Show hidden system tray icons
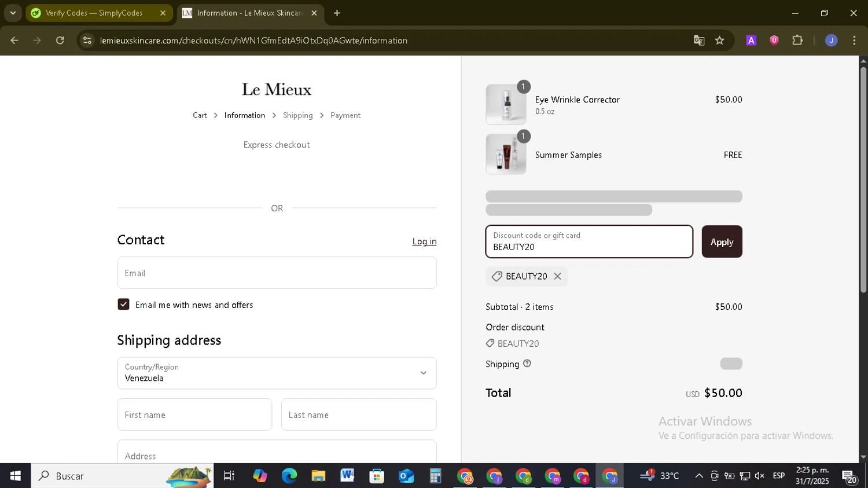Screen dimensions: 868x488 pyautogui.click(x=699, y=476)
